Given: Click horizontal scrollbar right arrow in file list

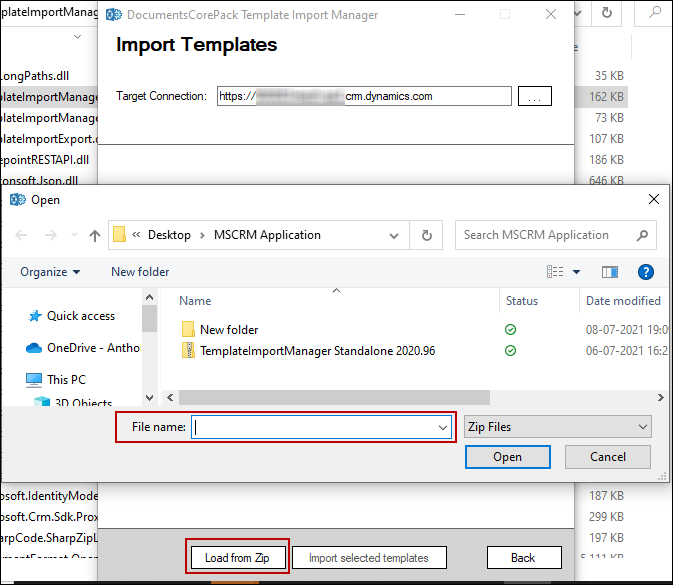Looking at the screenshot, I should [x=661, y=397].
